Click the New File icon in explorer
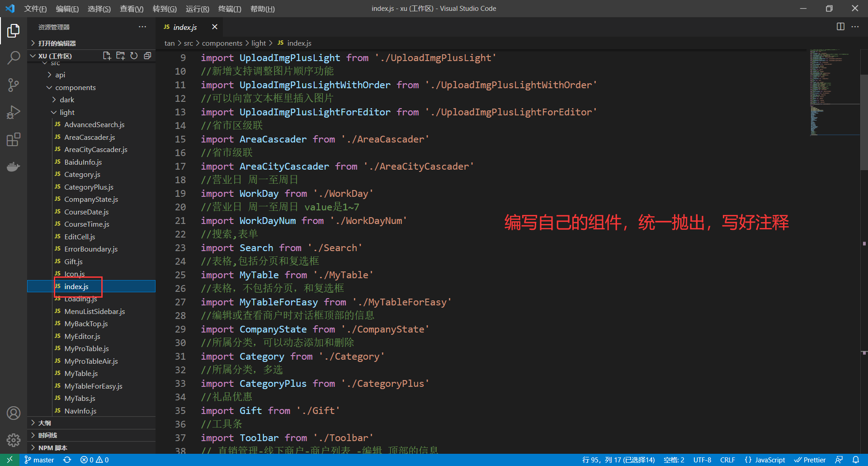This screenshot has height=466, width=868. [x=107, y=56]
